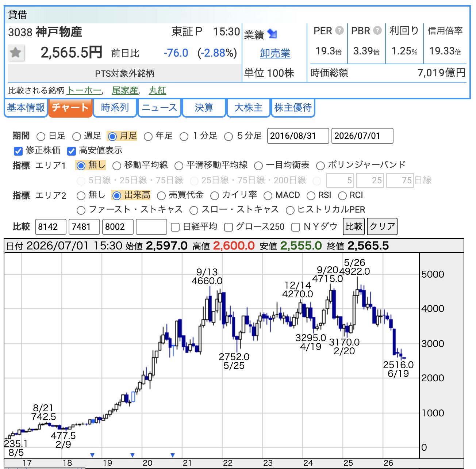Screen dimensions: 476x469
Task: Add stock to favorites with star icon
Action: point(16,53)
